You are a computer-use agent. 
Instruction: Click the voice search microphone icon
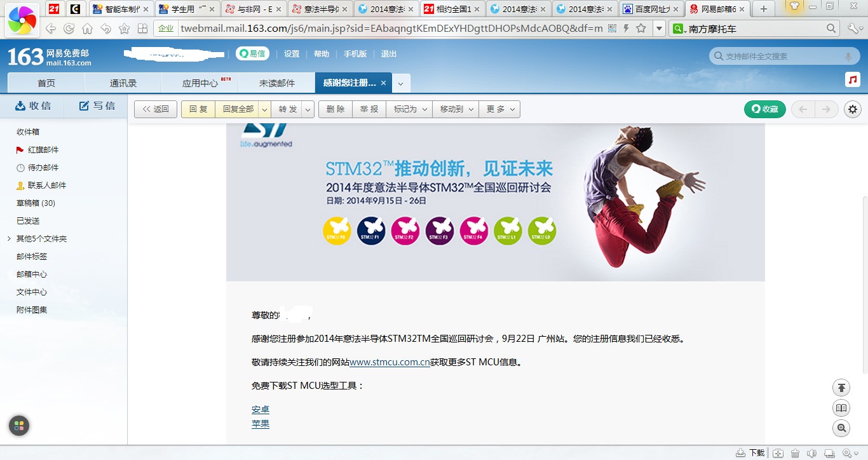848,57
